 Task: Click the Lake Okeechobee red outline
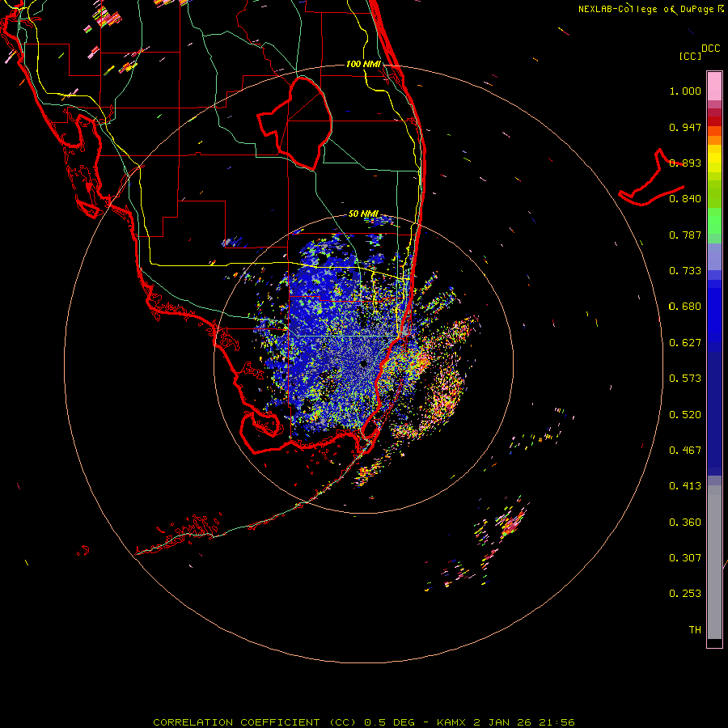(x=294, y=124)
